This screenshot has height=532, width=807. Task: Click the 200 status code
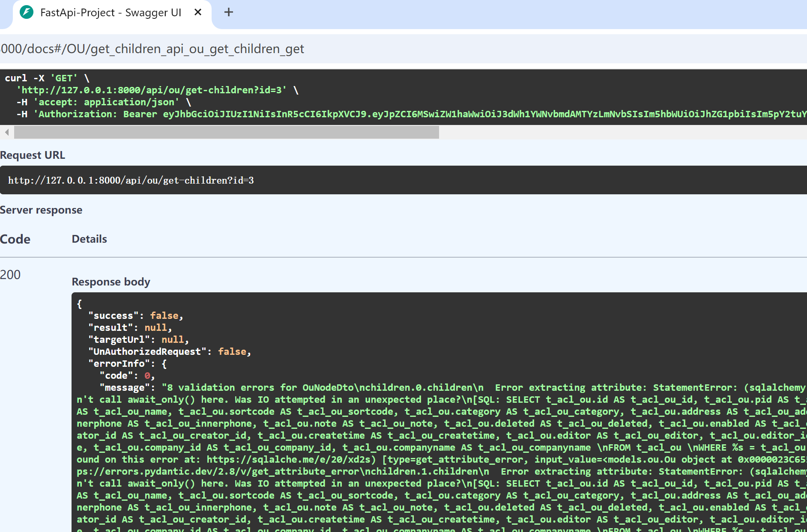pyautogui.click(x=10, y=275)
